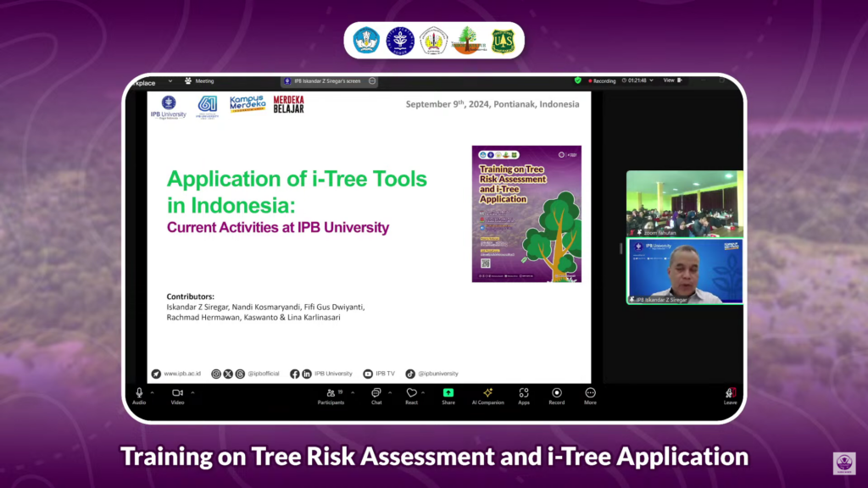Open the www.ipb.ac.id website link
The image size is (868, 488).
(x=182, y=374)
